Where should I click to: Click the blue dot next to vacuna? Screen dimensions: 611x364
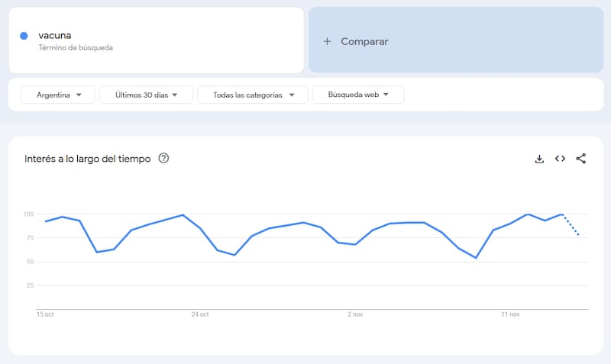point(24,36)
